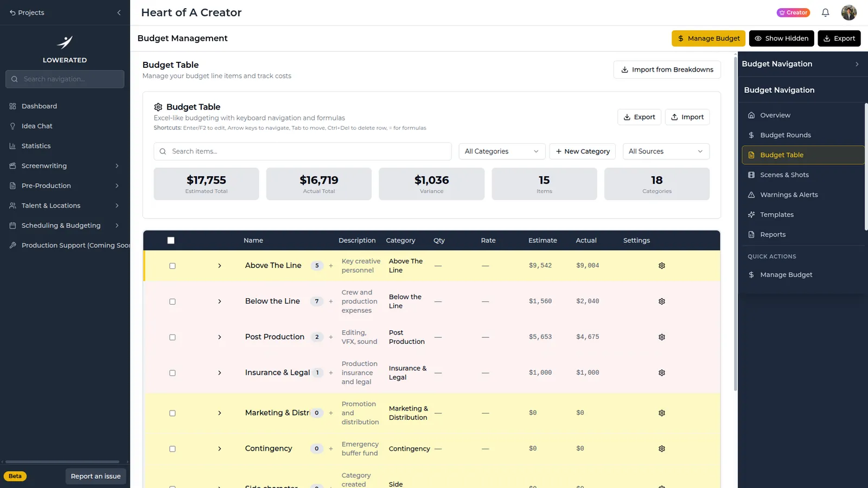Expand Screenwriting sidebar section
This screenshot has width=868, height=488.
[65, 166]
